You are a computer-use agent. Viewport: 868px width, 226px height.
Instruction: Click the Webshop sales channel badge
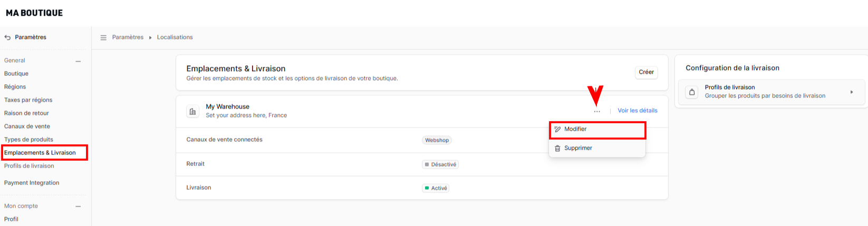click(x=437, y=140)
